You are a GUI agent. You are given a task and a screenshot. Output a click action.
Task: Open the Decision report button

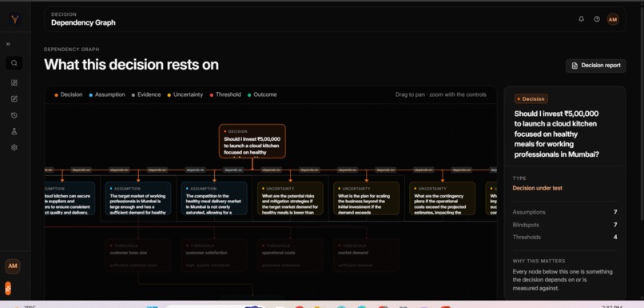point(595,66)
